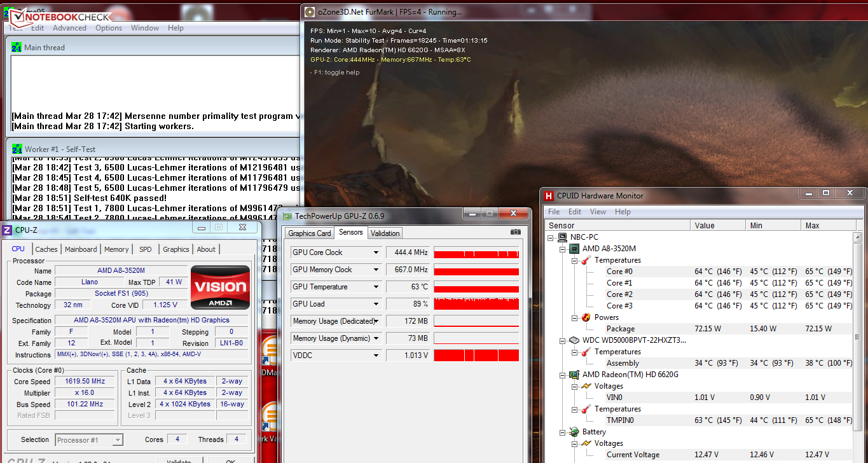
Task: Open the GPU Core Clock sensor dropdown
Action: tap(376, 252)
